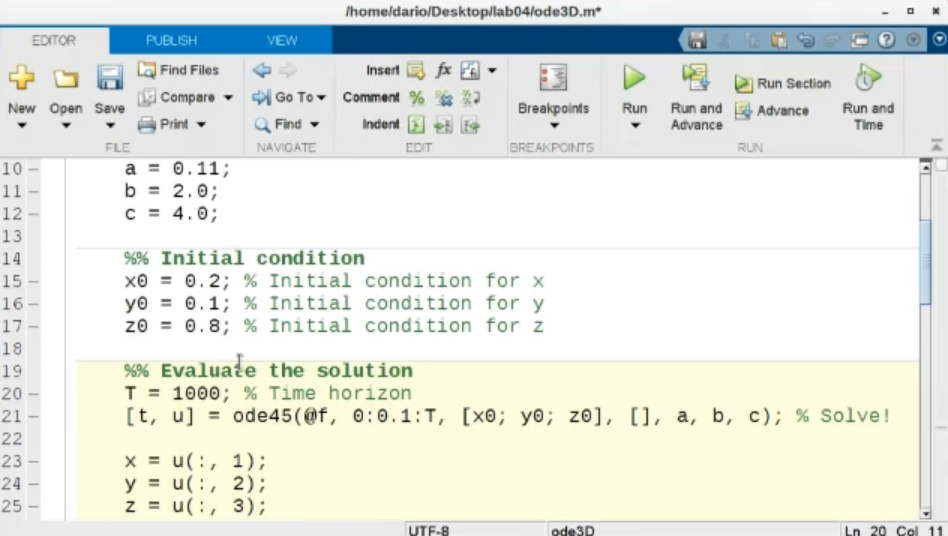Click the green Run arrow
The width and height of the screenshot is (948, 536).
click(634, 77)
